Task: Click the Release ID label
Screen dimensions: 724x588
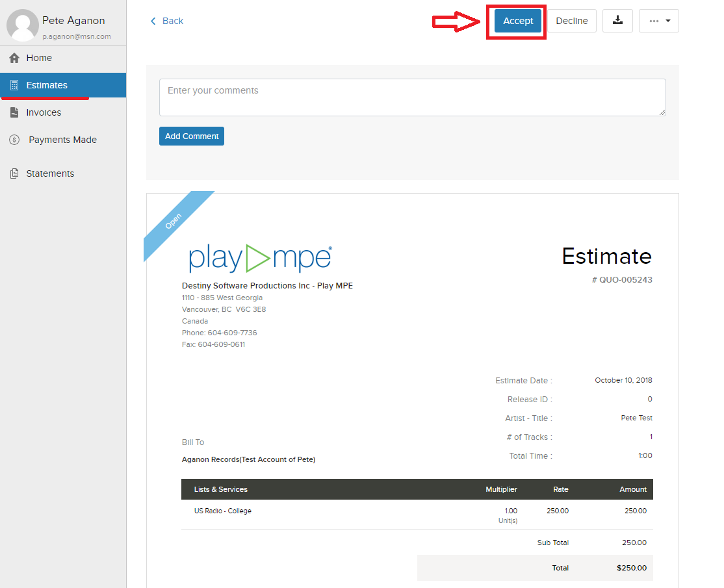Action: pyautogui.click(x=530, y=399)
